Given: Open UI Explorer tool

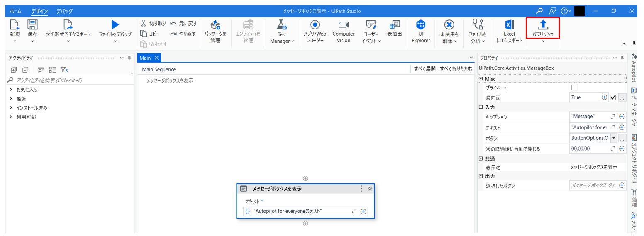Looking at the screenshot, I should [x=421, y=25].
